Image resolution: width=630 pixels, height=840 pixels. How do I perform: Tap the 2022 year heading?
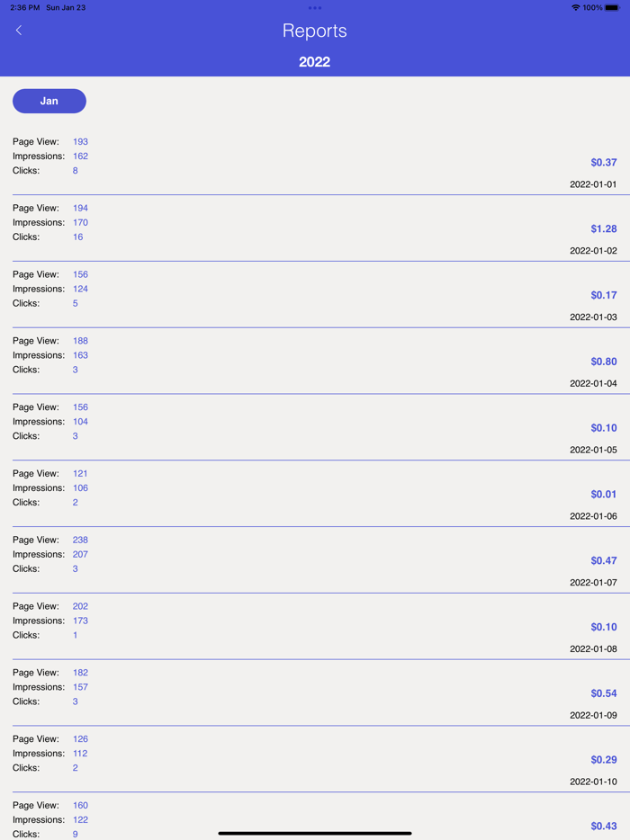(x=314, y=62)
